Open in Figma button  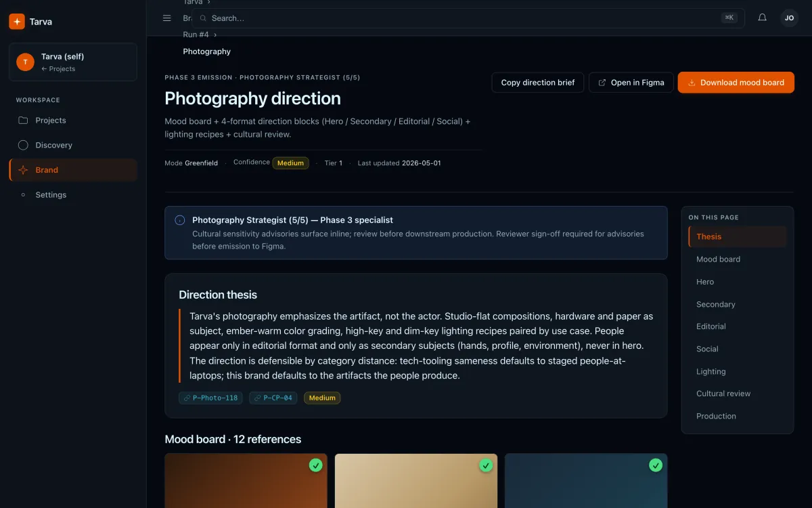(631, 83)
